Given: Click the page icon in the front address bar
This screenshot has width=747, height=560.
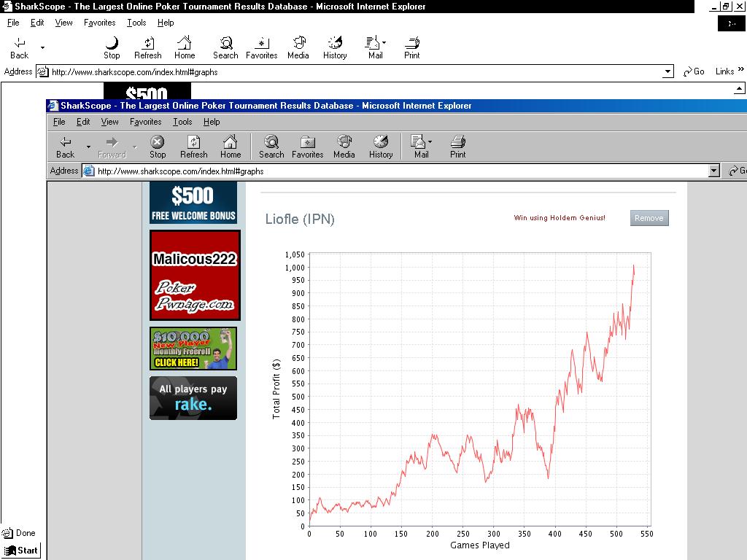Looking at the screenshot, I should pos(88,171).
